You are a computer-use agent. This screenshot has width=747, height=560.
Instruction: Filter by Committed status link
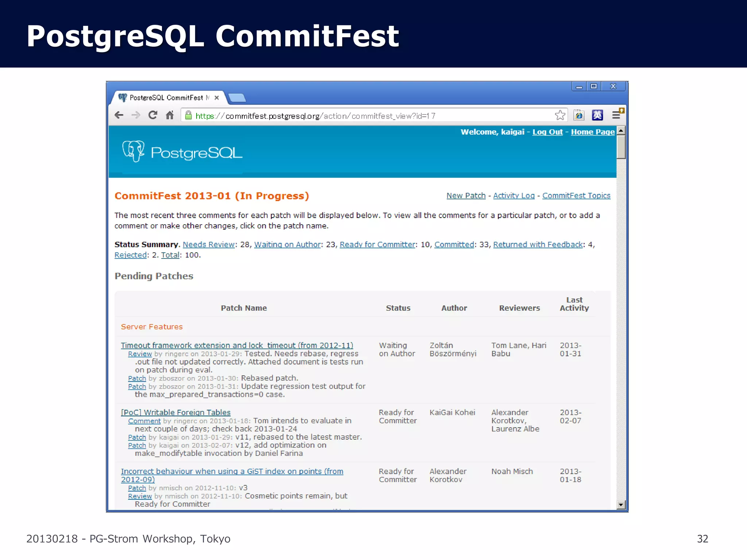coord(454,245)
